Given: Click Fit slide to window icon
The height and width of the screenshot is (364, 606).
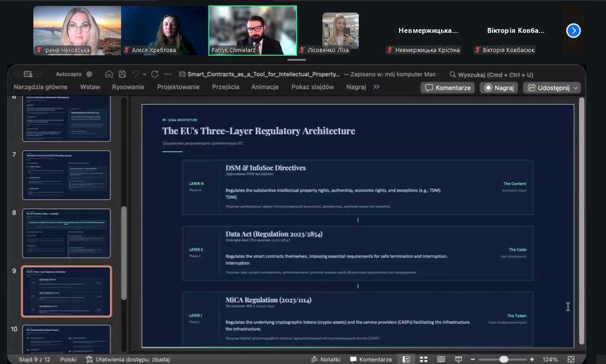Looking at the screenshot, I should pos(570,359).
